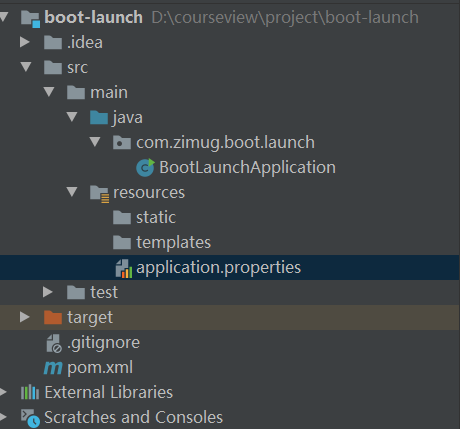Click the blue java source folder icon
460x429 pixels.
[x=99, y=117]
